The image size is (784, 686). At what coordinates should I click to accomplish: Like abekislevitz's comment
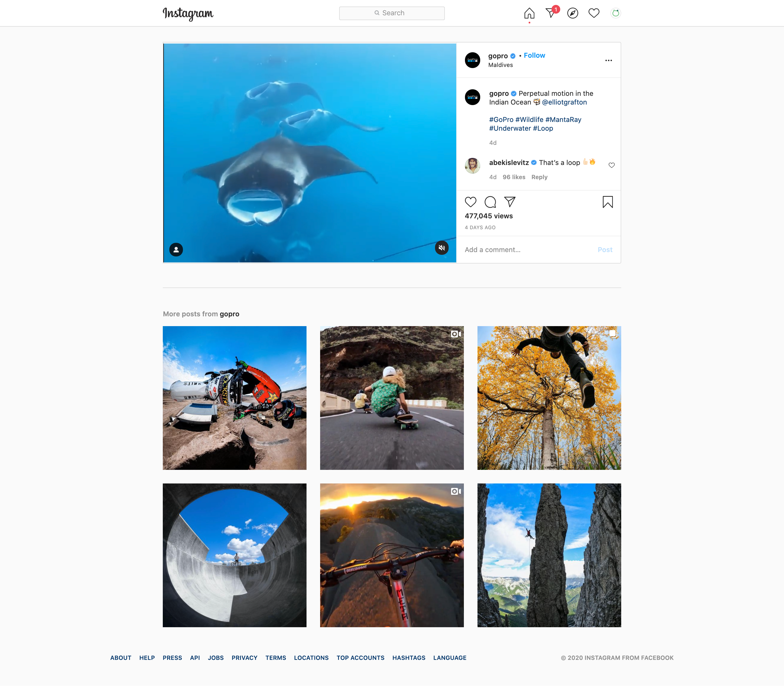pos(611,165)
